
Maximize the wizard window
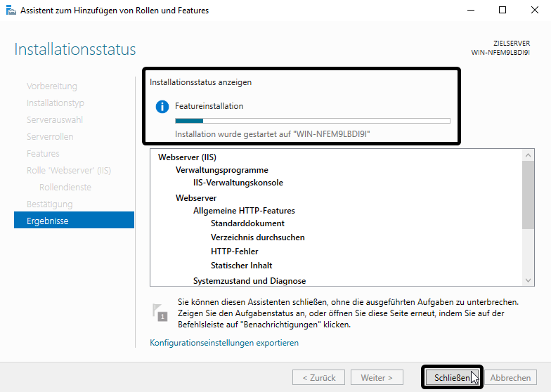[x=503, y=10]
